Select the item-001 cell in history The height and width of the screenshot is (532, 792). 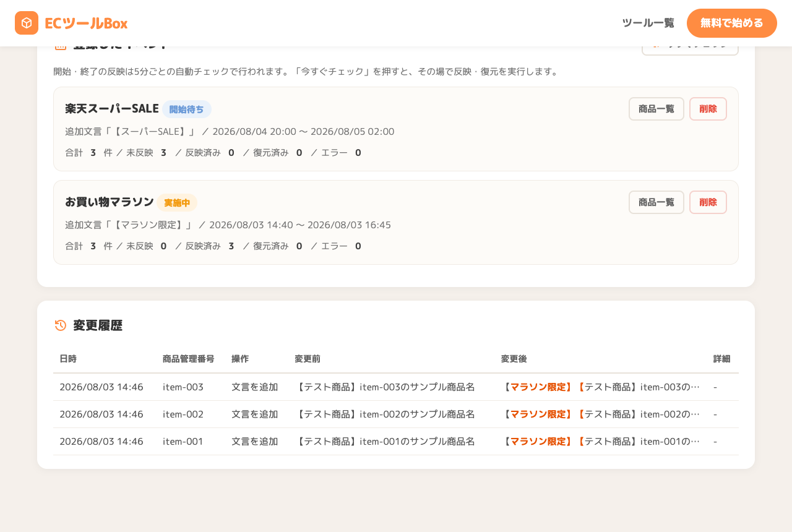pos(183,442)
